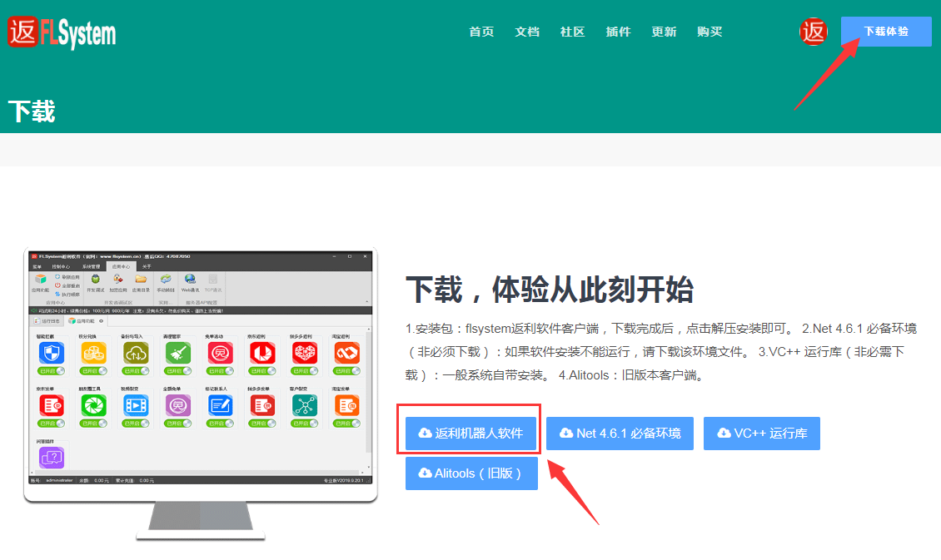Click the red 京东发单 icon
Viewport: 941px width, 560px height.
click(52, 406)
